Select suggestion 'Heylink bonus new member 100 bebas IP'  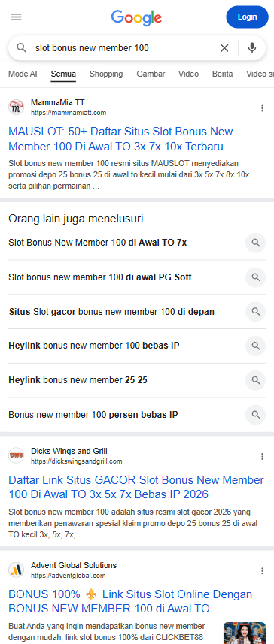pos(94,346)
